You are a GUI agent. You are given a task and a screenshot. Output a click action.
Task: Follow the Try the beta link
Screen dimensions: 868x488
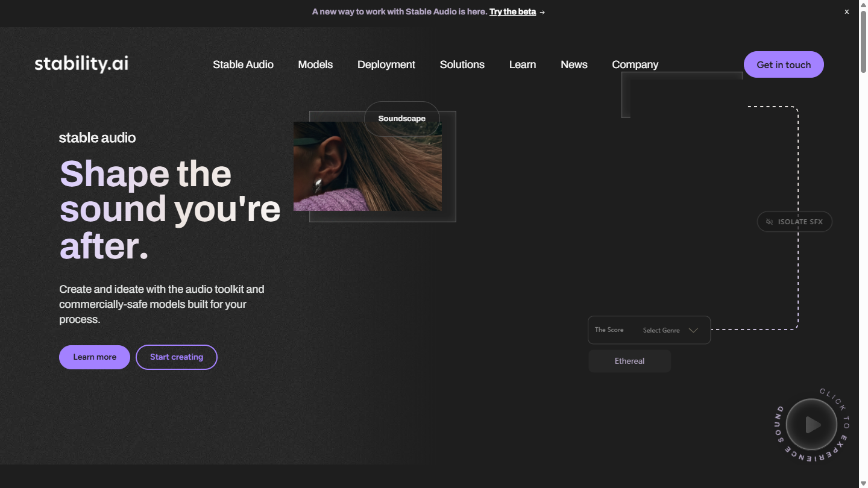(512, 11)
